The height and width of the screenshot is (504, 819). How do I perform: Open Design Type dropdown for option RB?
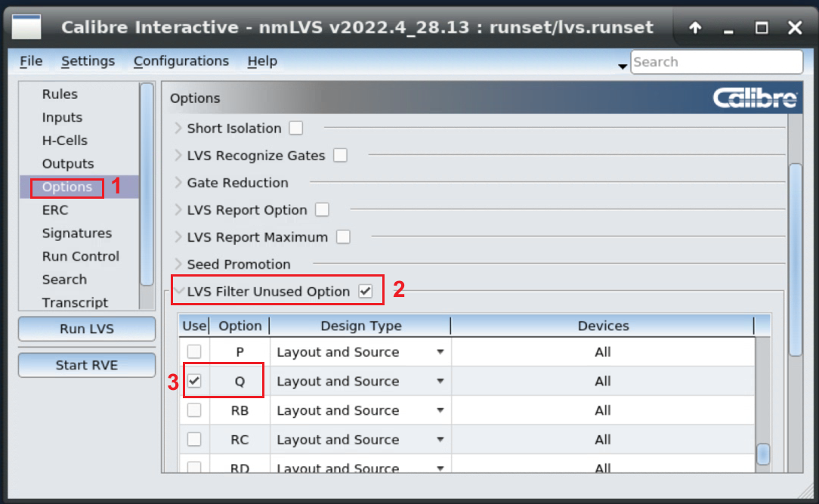[440, 411]
